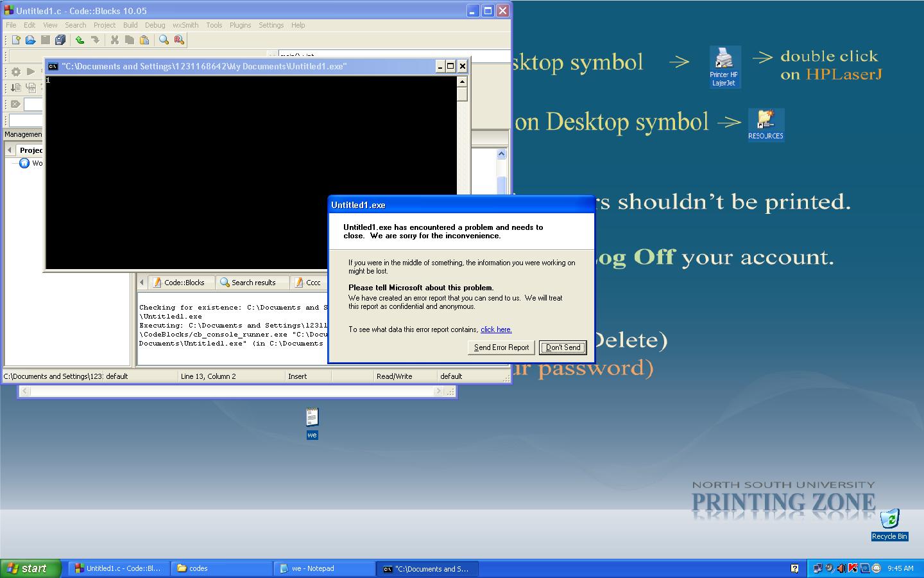Viewport: 924px width, 578px height.
Task: Click Don't Send button
Action: pos(563,347)
